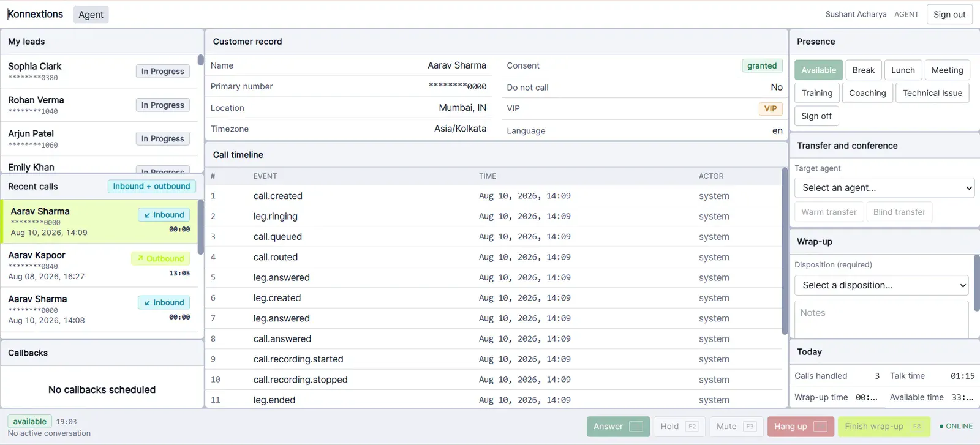Image resolution: width=980 pixels, height=445 pixels.
Task: Click the Answer call button
Action: [x=617, y=427]
